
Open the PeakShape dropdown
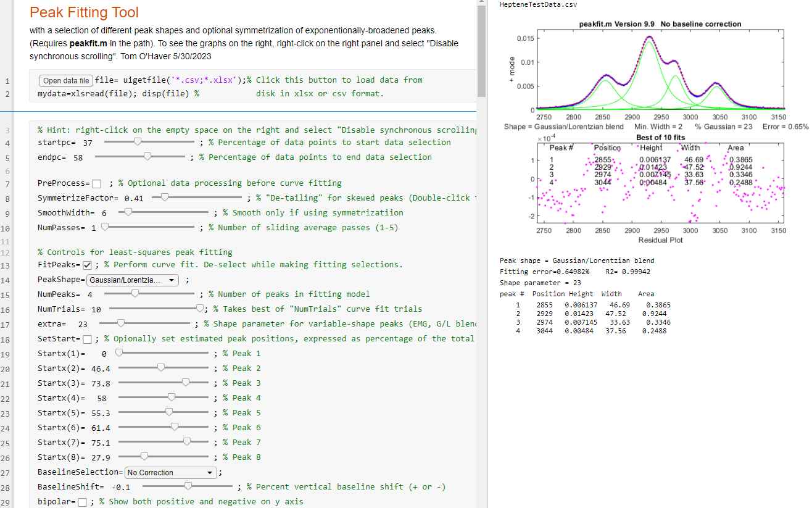point(132,280)
